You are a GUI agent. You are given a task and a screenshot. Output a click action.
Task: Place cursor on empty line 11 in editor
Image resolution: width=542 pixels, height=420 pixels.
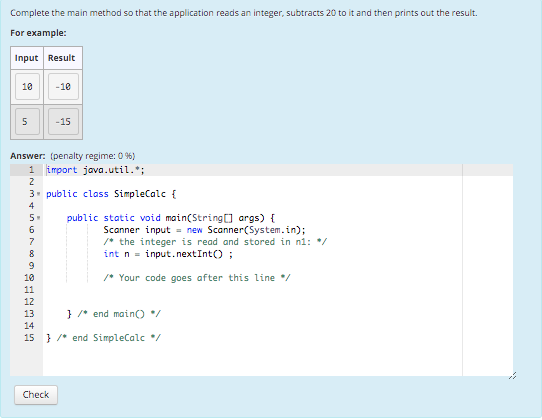252,290
